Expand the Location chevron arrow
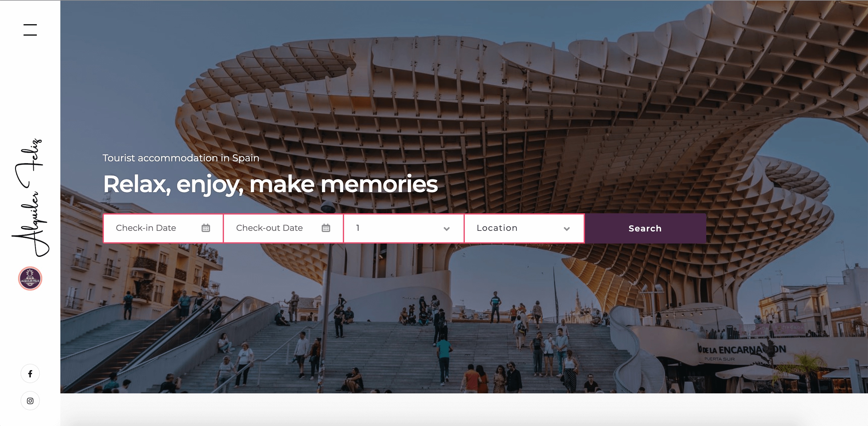Viewport: 868px width, 426px height. click(x=567, y=229)
